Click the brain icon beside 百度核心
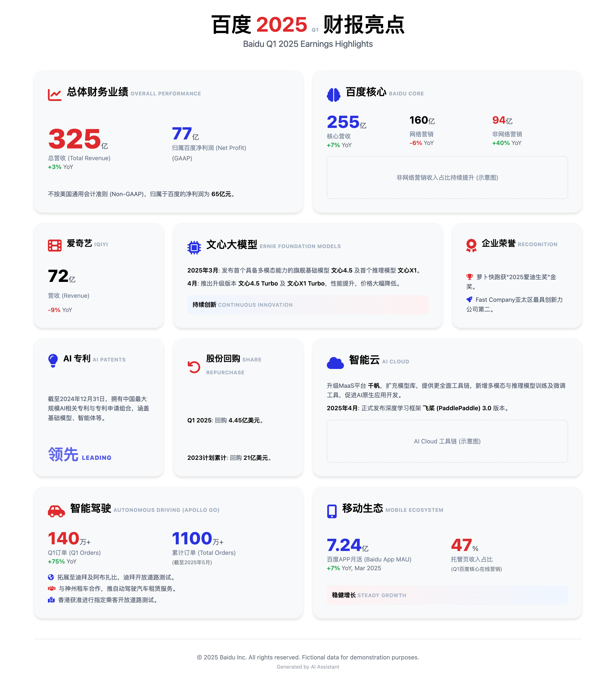This screenshot has height=684, width=616. click(333, 95)
